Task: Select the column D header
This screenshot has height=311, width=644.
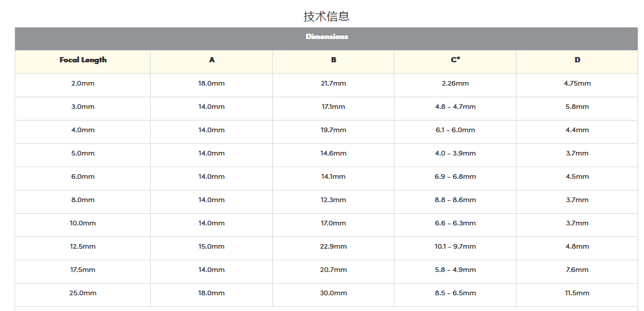Action: [x=577, y=60]
